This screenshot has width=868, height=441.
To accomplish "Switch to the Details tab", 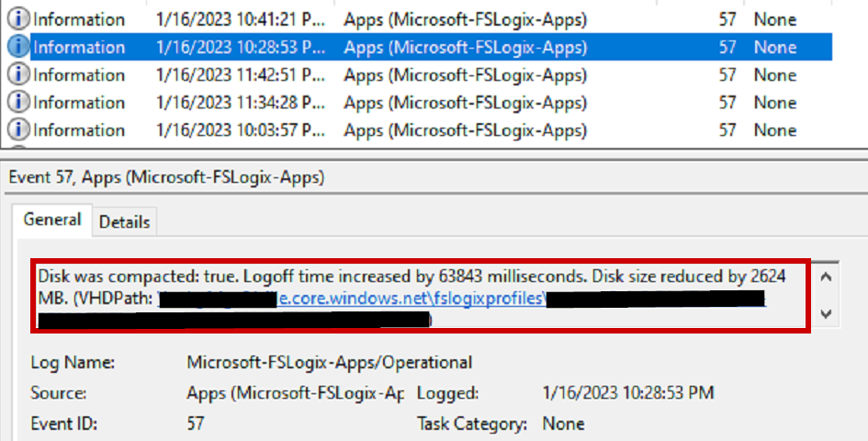I will (124, 221).
